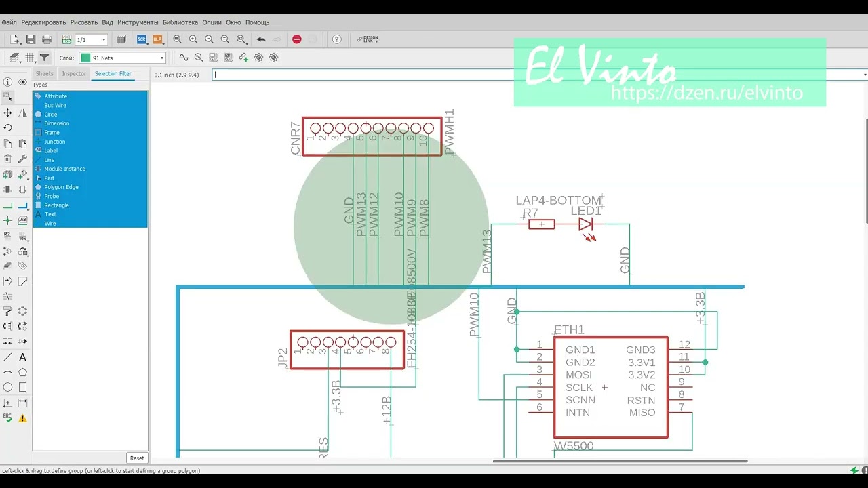Select the Text tool
The image size is (868, 488).
click(x=22, y=357)
